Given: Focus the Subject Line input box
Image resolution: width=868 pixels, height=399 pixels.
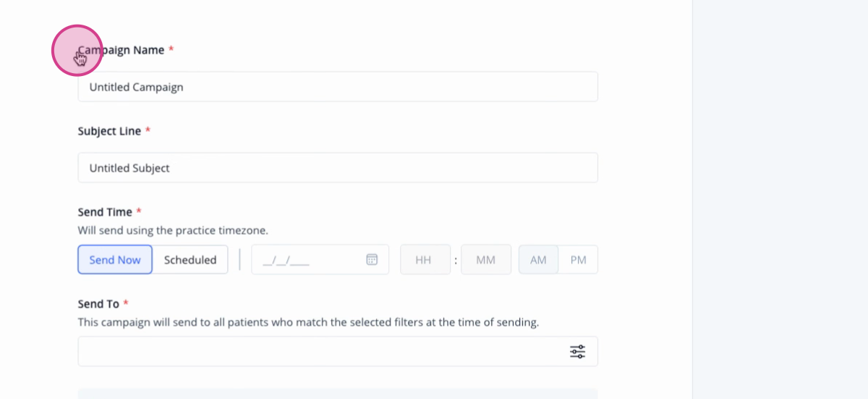Looking at the screenshot, I should click(x=338, y=168).
